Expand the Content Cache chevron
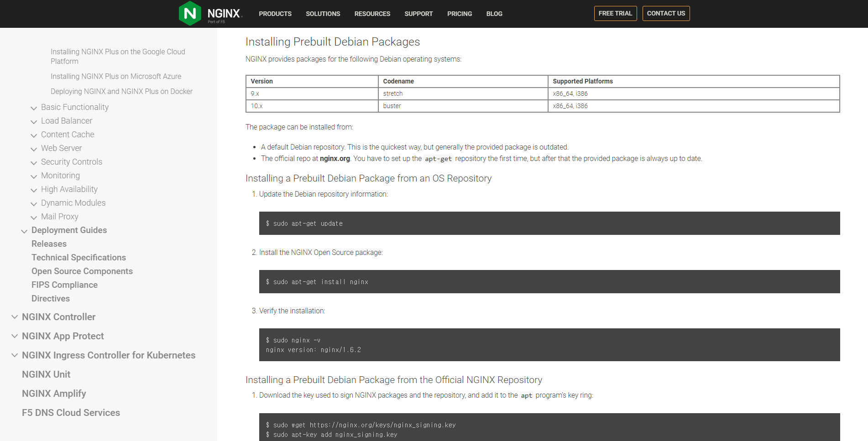This screenshot has height=441, width=868. (34, 135)
